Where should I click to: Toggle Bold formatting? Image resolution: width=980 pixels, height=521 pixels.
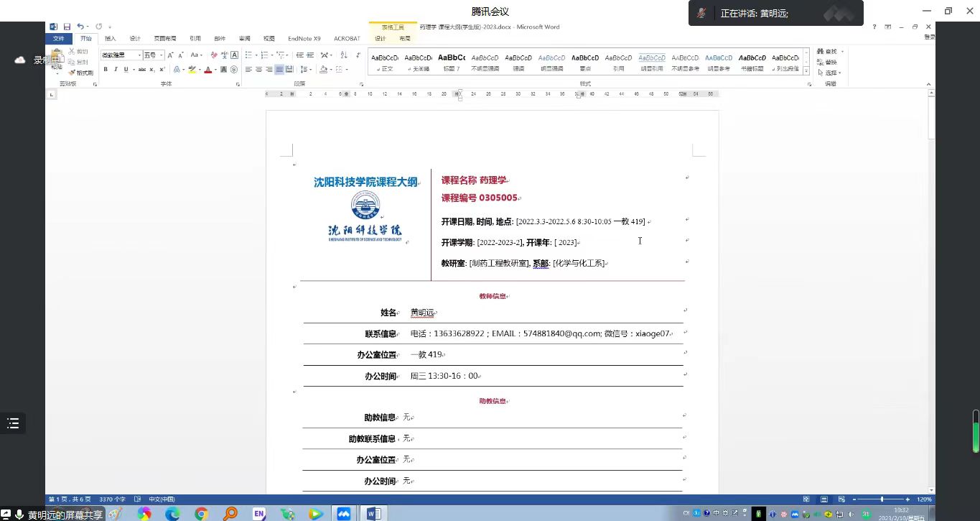pyautogui.click(x=106, y=70)
